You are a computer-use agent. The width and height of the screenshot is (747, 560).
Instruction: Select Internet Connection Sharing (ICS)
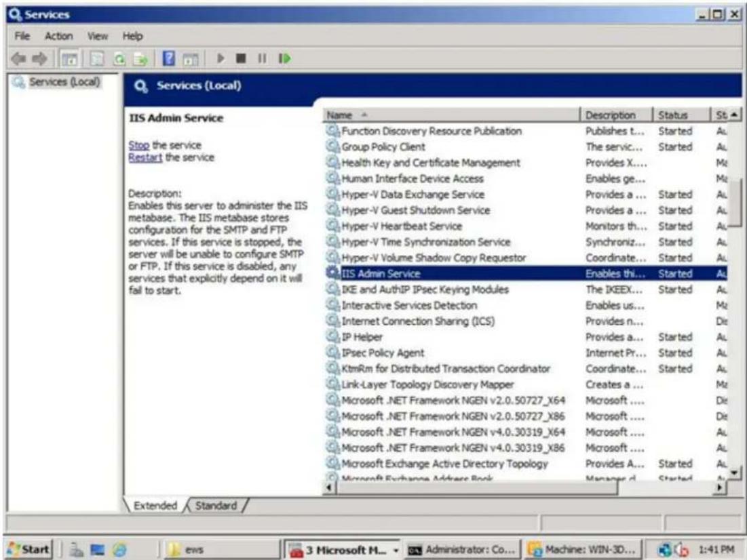pyautogui.click(x=526, y=321)
